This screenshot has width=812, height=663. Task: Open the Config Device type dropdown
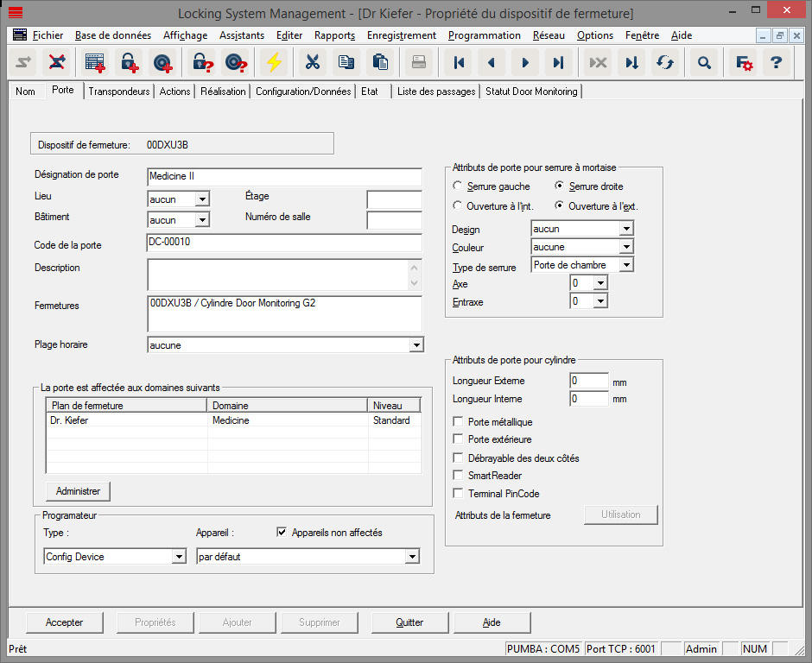(x=179, y=557)
